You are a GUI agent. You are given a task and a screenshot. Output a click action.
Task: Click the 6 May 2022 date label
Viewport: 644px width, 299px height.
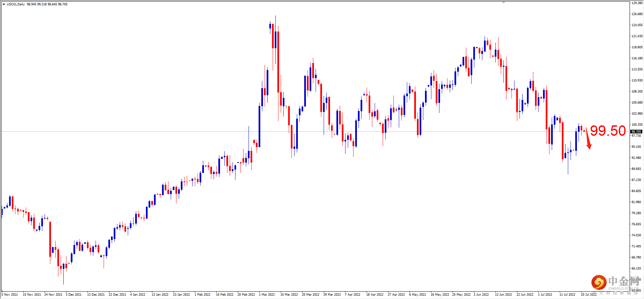pos(418,295)
